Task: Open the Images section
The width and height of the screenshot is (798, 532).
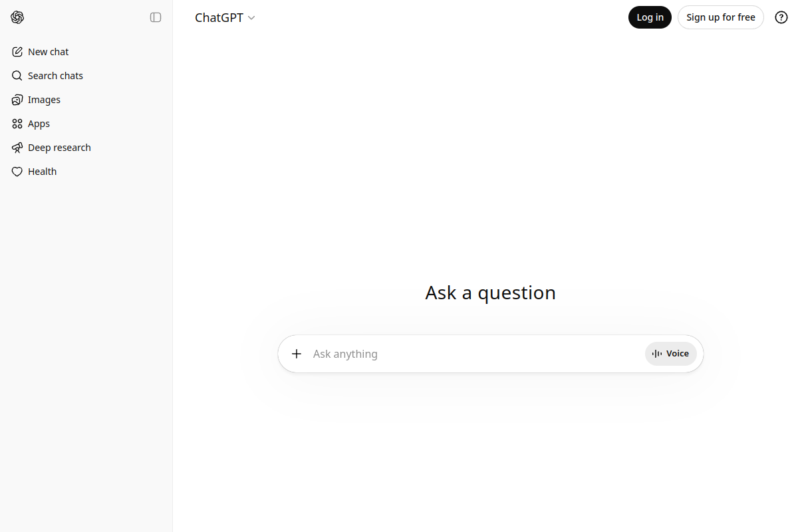Action: point(44,99)
